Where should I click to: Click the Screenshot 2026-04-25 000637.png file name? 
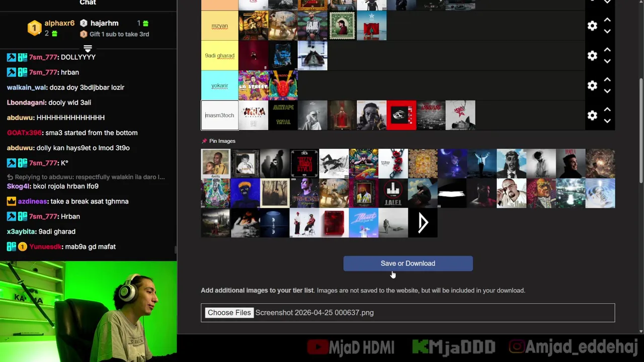click(314, 313)
